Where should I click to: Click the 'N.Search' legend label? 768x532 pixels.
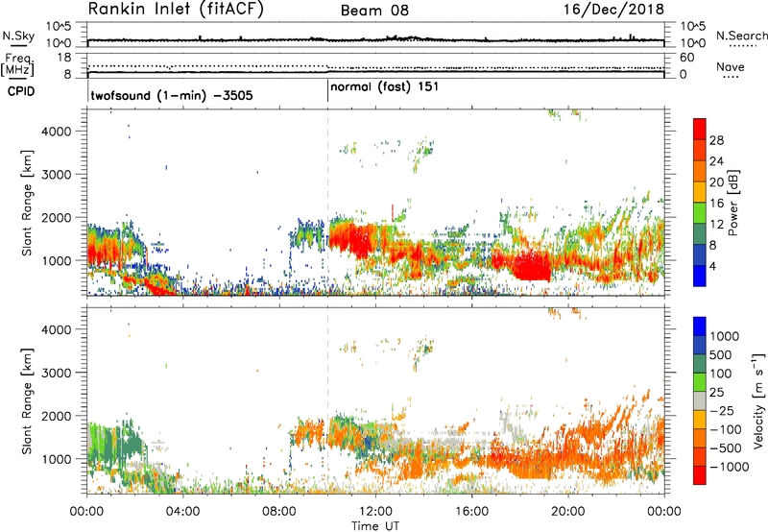741,36
